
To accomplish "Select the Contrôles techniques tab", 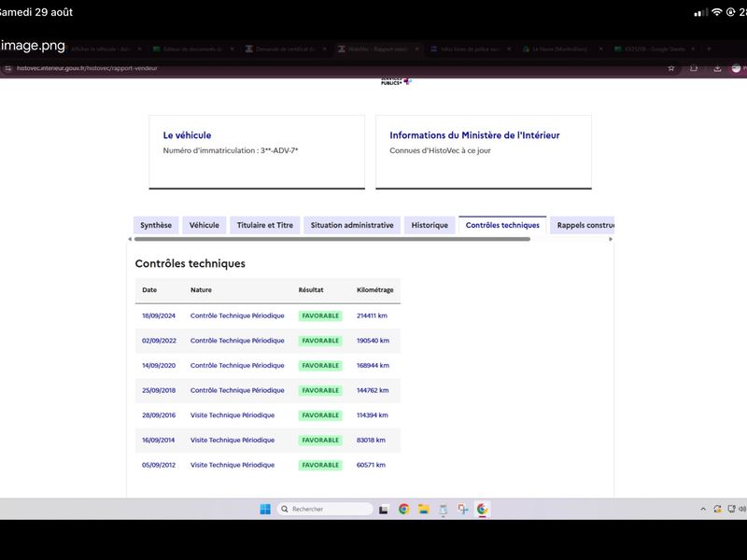I will (502, 225).
